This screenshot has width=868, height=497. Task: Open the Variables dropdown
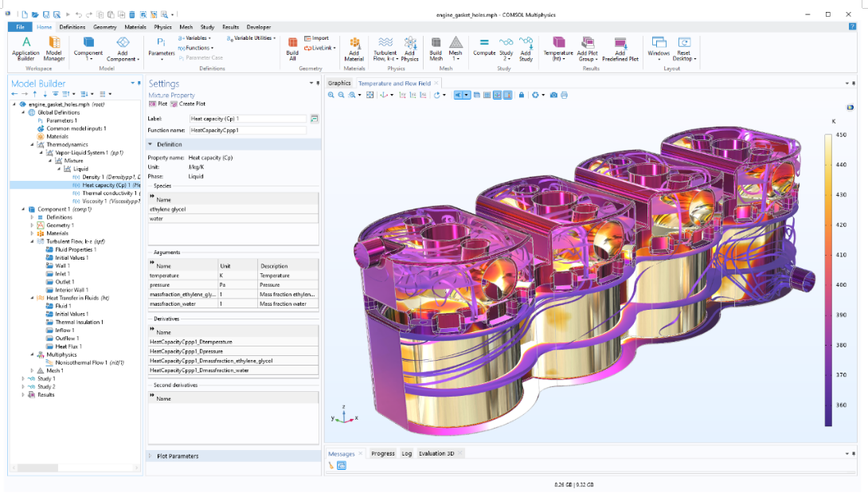[x=194, y=38]
